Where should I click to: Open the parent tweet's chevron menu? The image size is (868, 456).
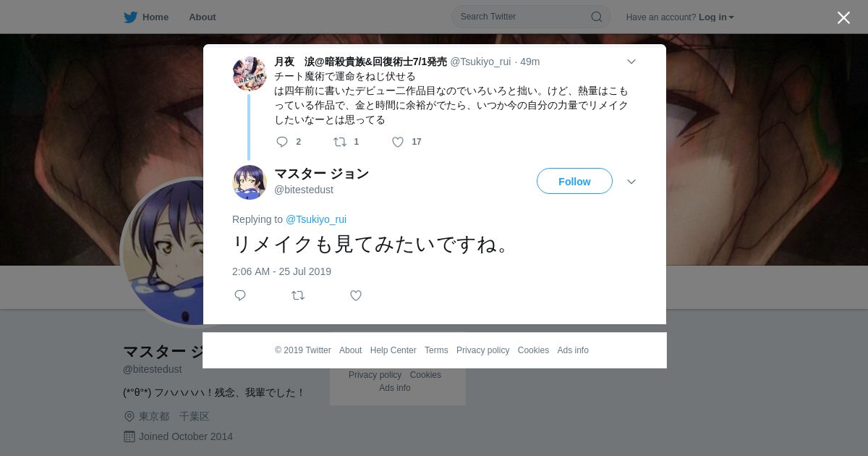pyautogui.click(x=631, y=62)
